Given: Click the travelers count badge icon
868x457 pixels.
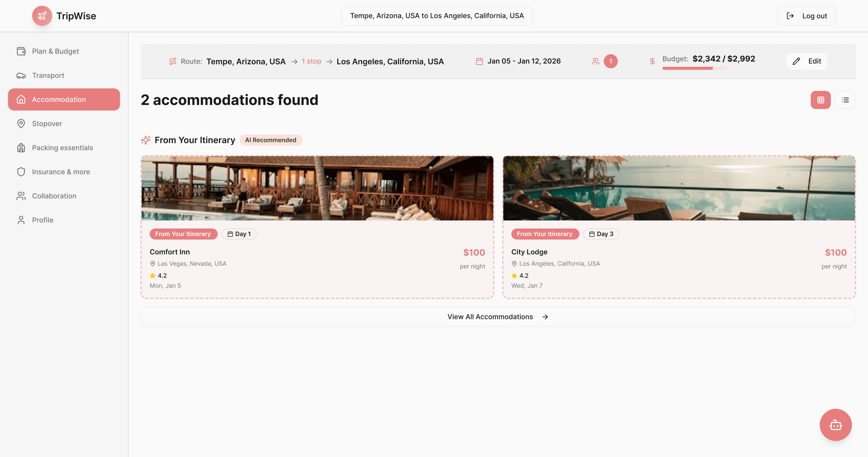Looking at the screenshot, I should 610,61.
